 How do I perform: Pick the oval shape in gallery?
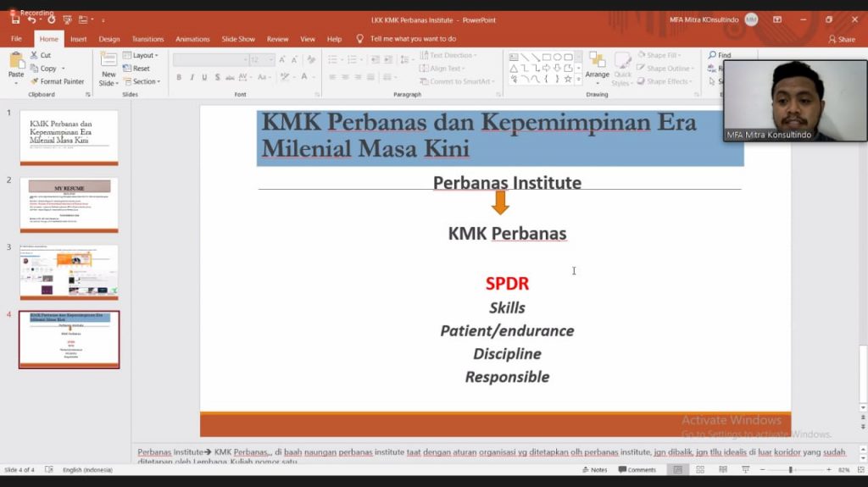pos(558,57)
